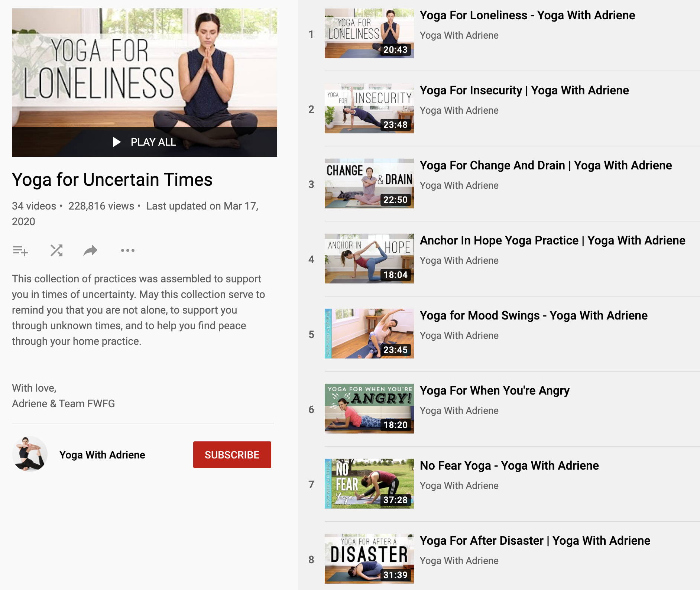Viewport: 700px width, 590px height.
Task: Click channel name under Mood Swings video
Action: [x=459, y=335]
